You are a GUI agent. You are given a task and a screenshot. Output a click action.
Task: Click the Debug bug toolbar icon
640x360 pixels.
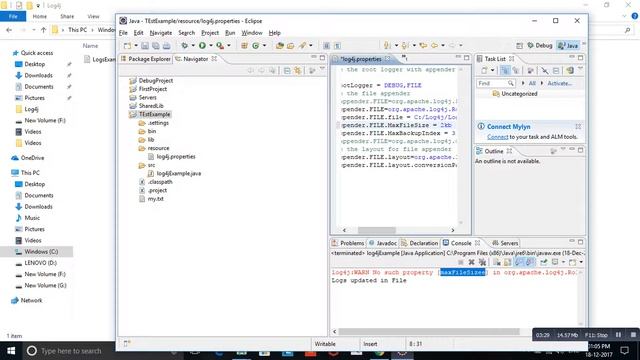tap(184, 46)
